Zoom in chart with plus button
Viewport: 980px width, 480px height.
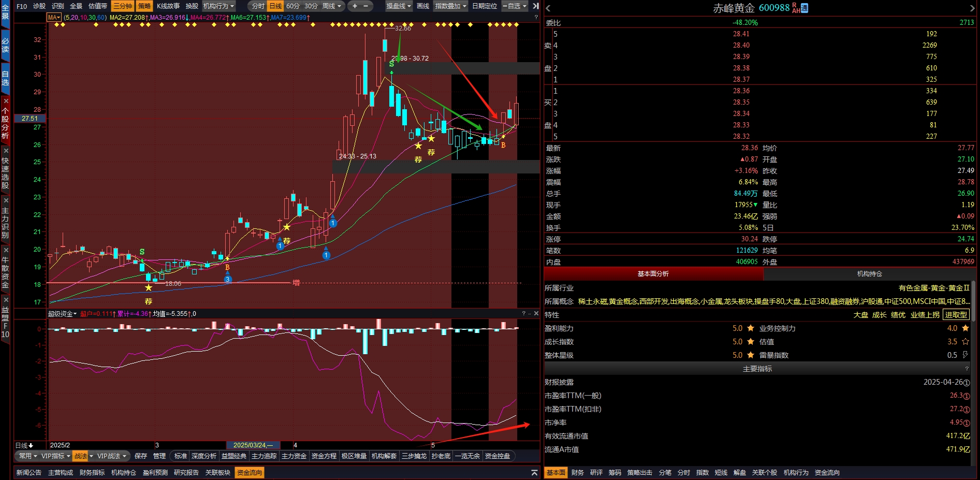pyautogui.click(x=355, y=6)
